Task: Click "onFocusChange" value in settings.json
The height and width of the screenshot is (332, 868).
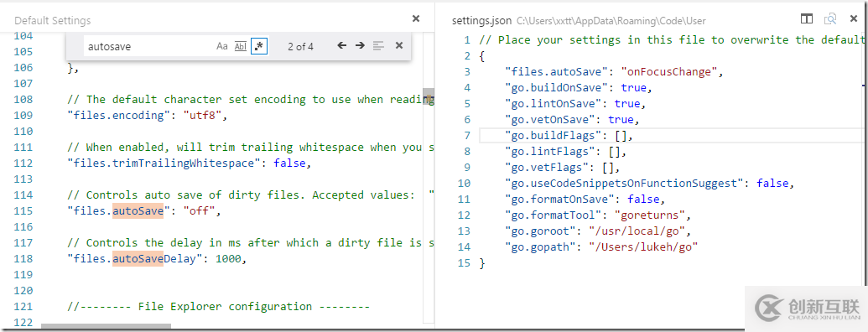Action: point(669,72)
